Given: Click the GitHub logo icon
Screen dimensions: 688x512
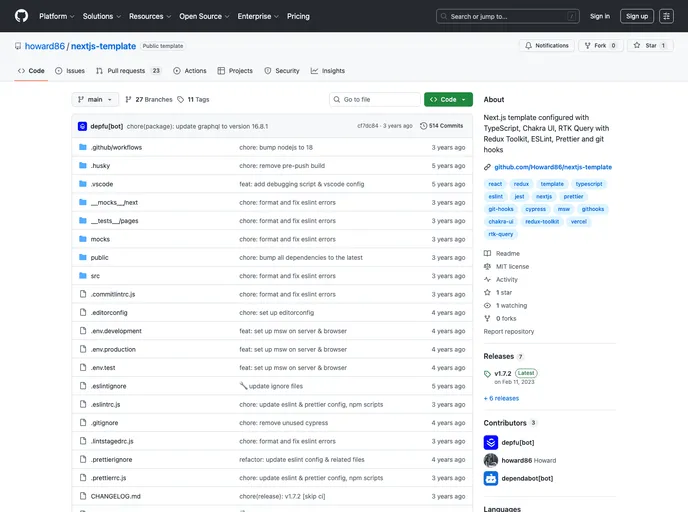Looking at the screenshot, I should (x=21, y=16).
